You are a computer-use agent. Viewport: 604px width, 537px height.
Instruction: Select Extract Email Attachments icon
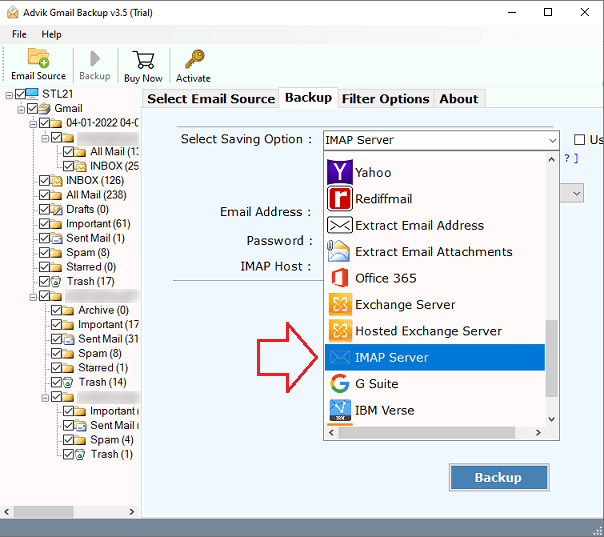(x=339, y=252)
